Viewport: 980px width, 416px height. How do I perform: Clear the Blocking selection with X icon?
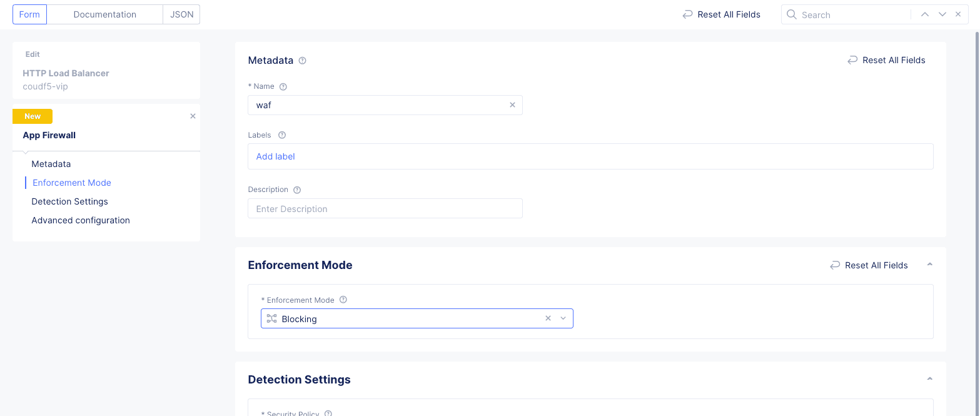548,318
